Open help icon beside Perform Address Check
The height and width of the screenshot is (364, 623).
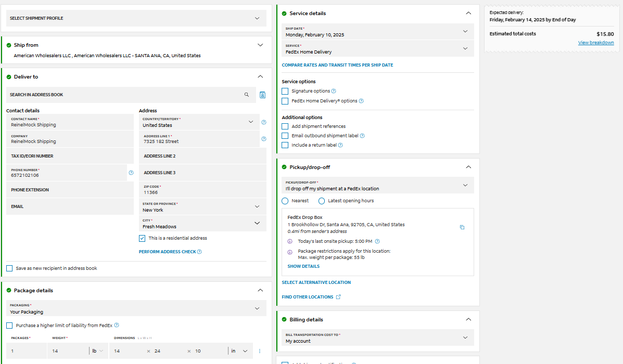pos(199,252)
